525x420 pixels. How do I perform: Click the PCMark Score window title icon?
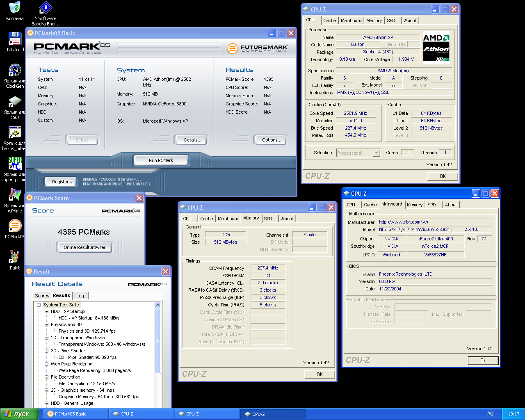click(30, 198)
